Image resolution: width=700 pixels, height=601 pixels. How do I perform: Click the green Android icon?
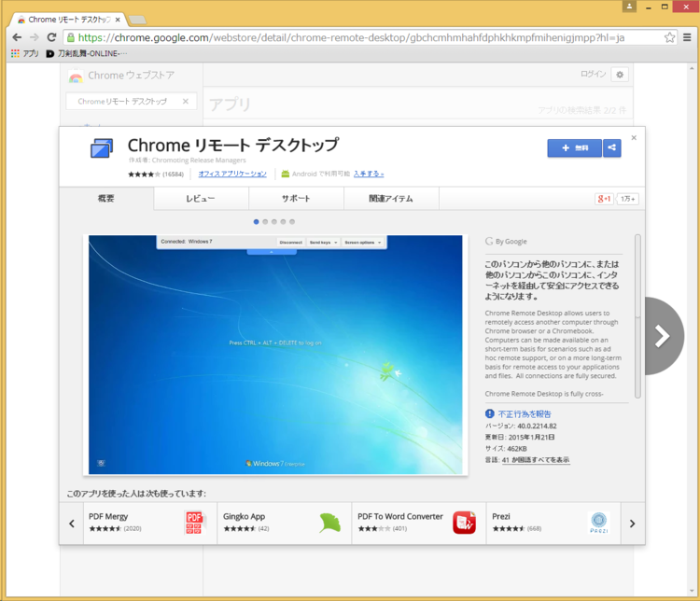[286, 174]
